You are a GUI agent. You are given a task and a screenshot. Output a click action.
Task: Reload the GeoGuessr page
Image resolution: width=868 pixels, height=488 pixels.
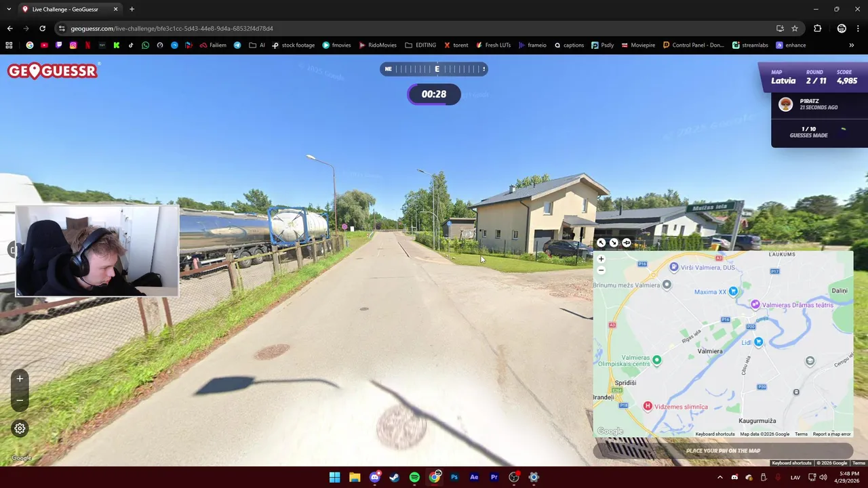point(42,28)
